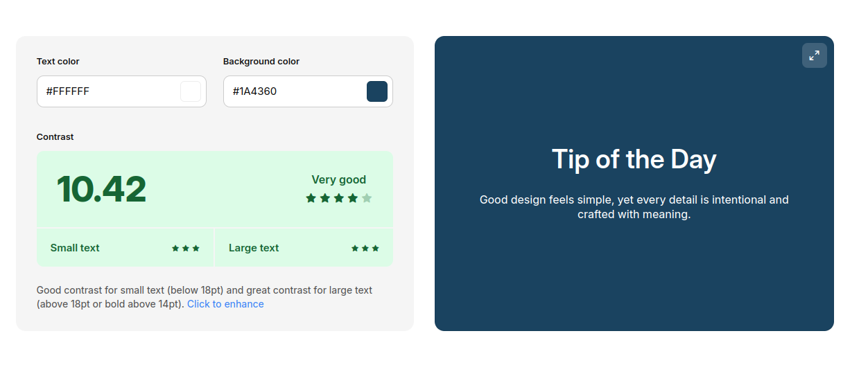This screenshot has height=374, width=868.
Task: Click the "Contrast" section heading
Action: coord(55,137)
